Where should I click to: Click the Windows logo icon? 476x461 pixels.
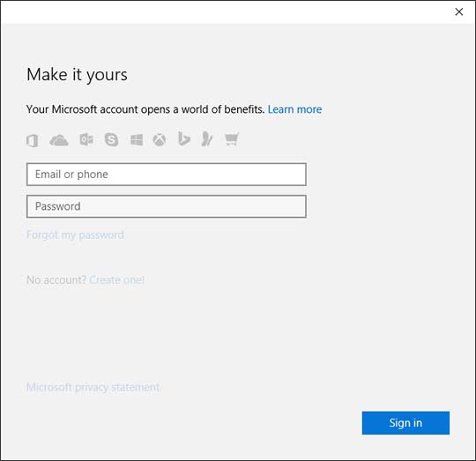pos(137,140)
